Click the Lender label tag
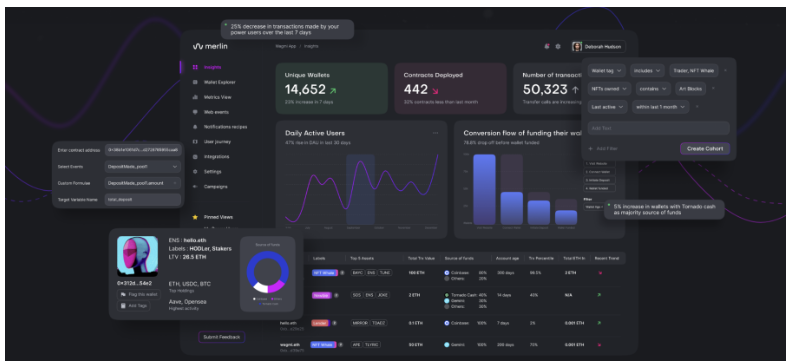793x364 pixels. pos(320,323)
